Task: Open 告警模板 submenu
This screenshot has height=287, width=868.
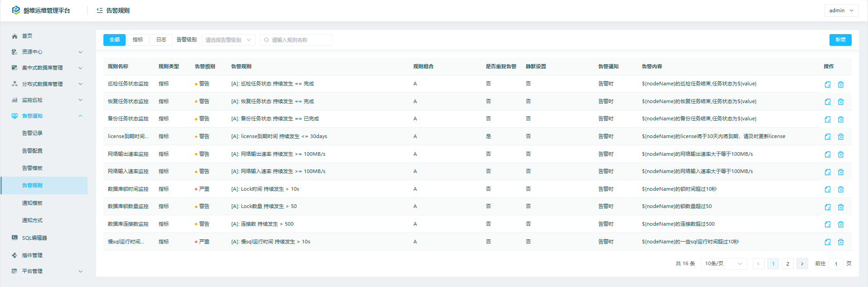Action: pyautogui.click(x=44, y=168)
